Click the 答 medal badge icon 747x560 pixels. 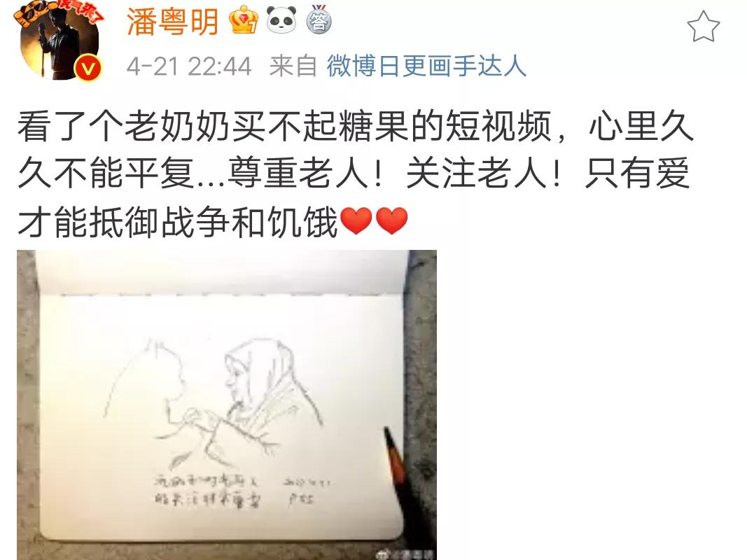[x=319, y=20]
